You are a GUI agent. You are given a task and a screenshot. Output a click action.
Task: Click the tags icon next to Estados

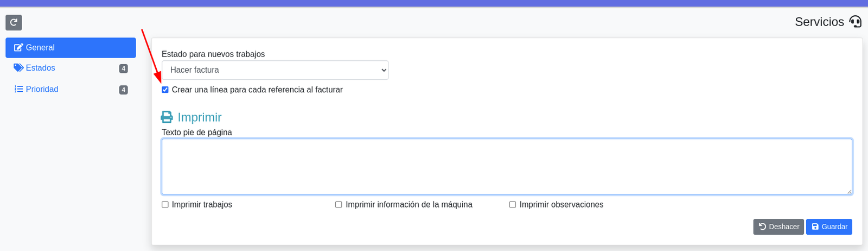pyautogui.click(x=18, y=68)
